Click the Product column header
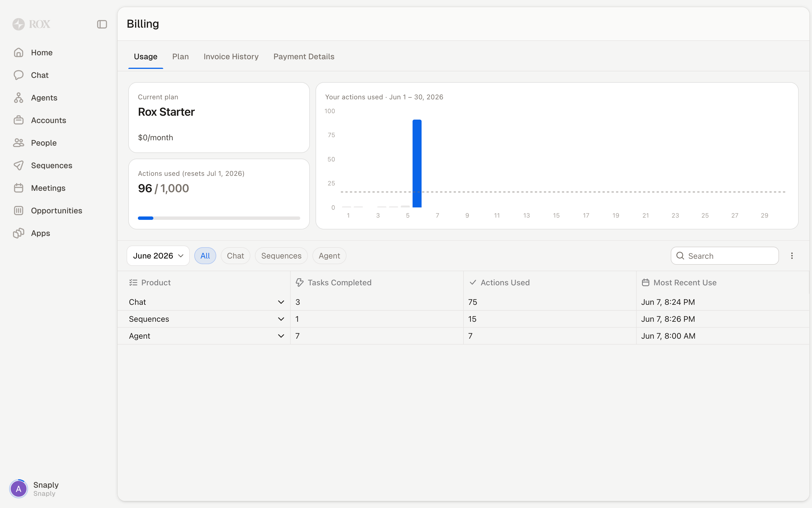This screenshot has height=508, width=812. (x=204, y=283)
